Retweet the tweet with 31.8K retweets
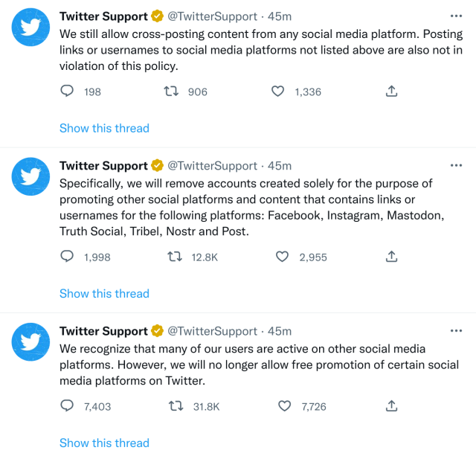Viewport: 476px width, 459px height. 176,406
